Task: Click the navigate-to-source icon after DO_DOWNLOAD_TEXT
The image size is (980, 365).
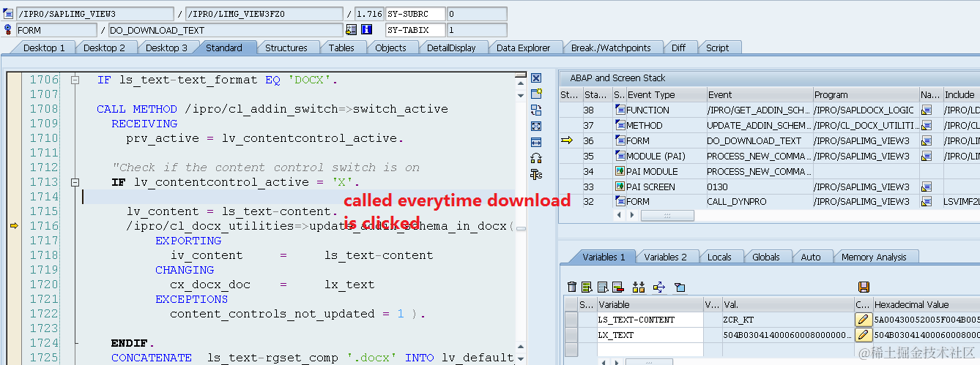Action: tap(351, 30)
